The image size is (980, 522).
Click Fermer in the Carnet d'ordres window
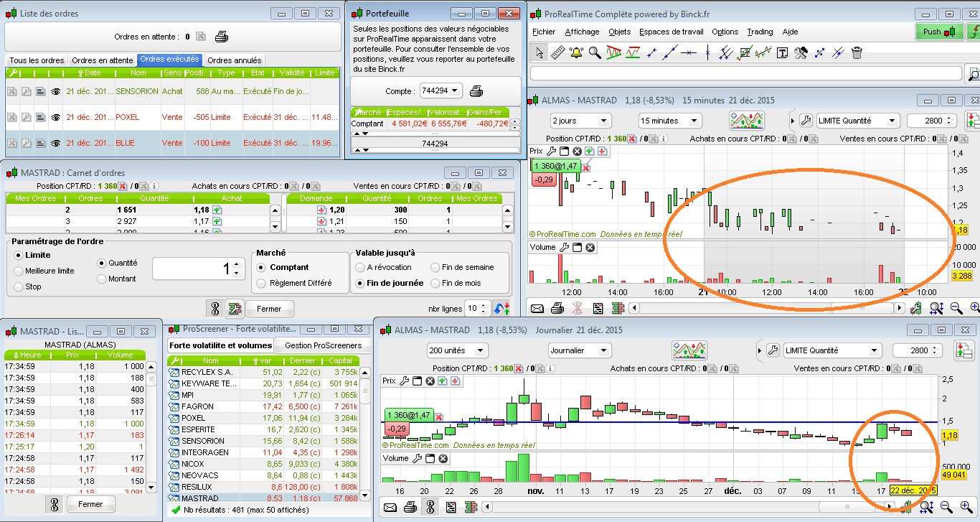coord(270,309)
